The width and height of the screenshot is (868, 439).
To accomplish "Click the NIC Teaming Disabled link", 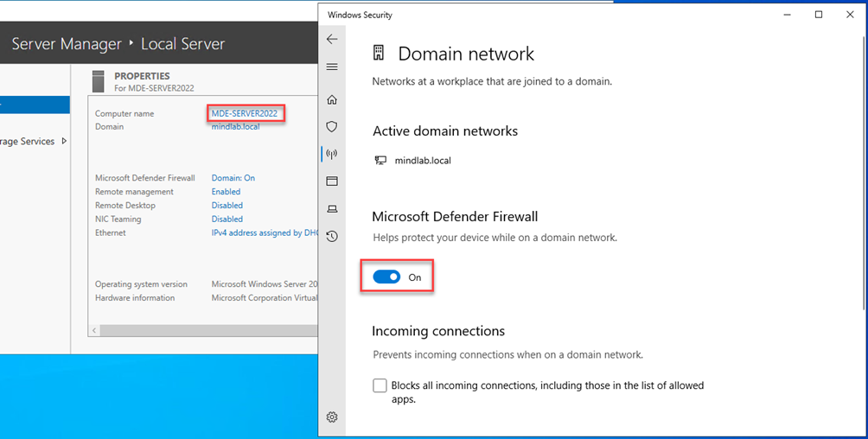I will coord(227,219).
